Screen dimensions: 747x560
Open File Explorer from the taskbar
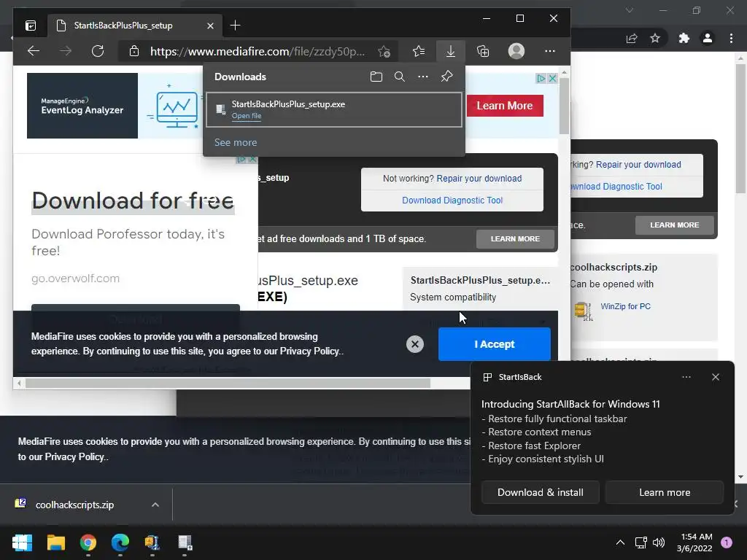coord(55,542)
